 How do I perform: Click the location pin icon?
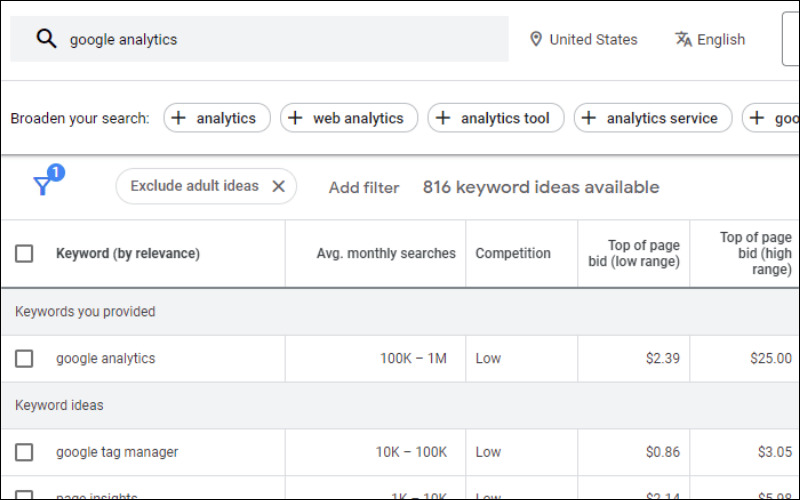(x=536, y=39)
